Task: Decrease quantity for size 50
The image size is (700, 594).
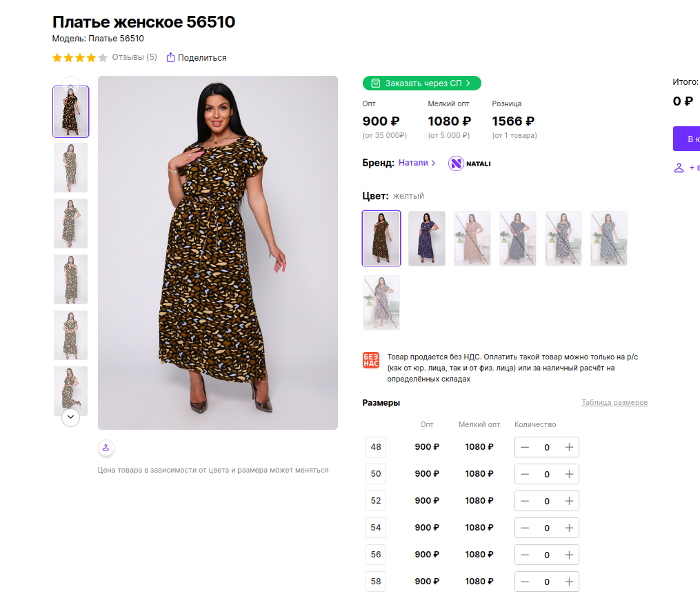Action: pos(525,474)
